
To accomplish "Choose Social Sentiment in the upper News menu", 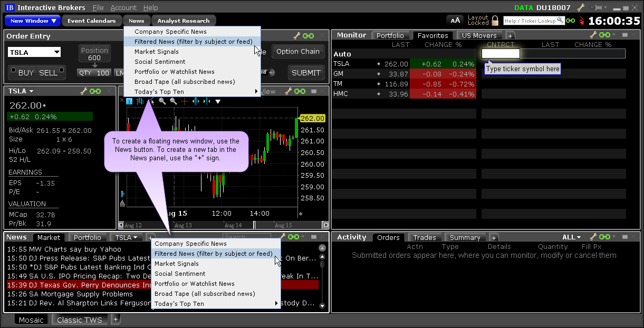I will click(x=192, y=62).
